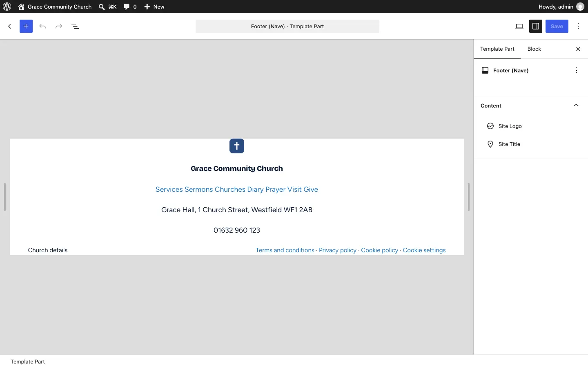Toggle the Settings sidebar panel
The width and height of the screenshot is (588, 368).
click(x=536, y=26)
